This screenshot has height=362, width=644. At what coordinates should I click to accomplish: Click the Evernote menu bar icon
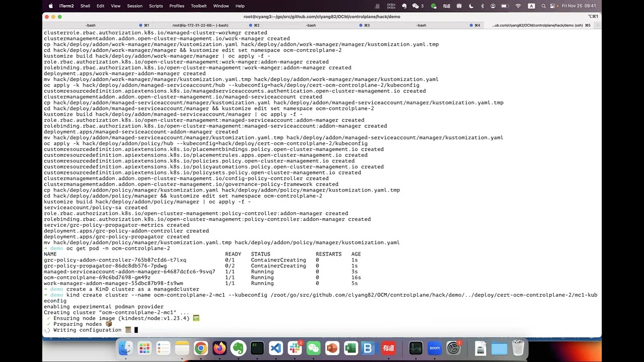click(404, 6)
